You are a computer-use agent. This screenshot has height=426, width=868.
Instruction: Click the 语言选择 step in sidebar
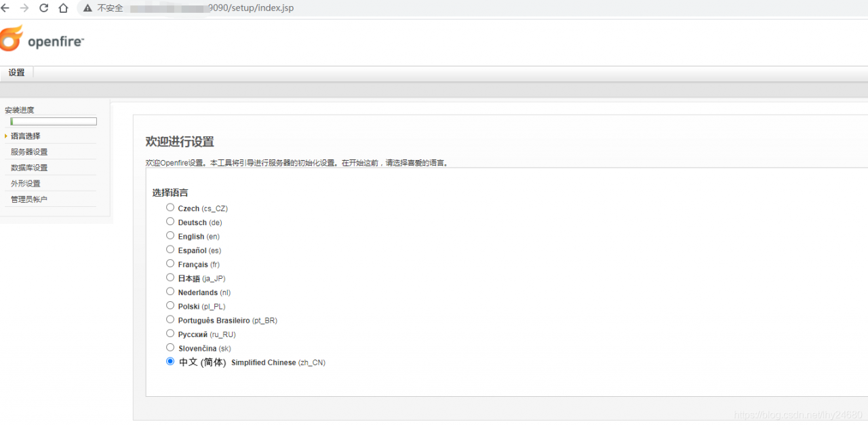pyautogui.click(x=25, y=136)
